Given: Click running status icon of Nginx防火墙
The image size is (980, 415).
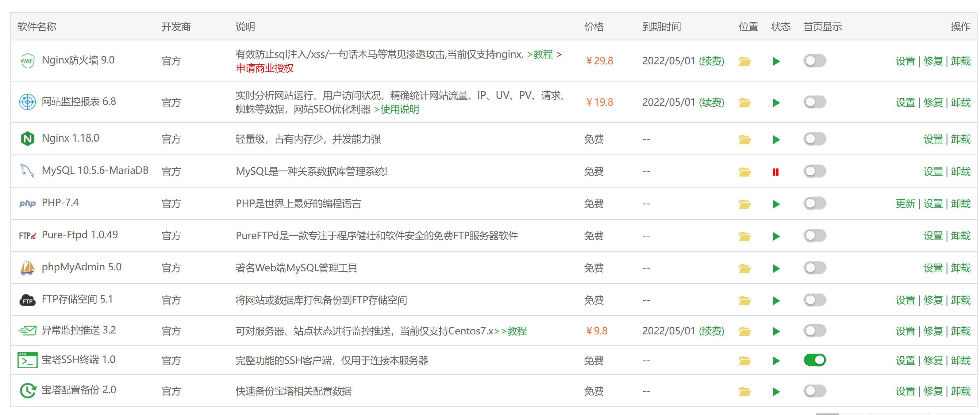Looking at the screenshot, I should coord(776,61).
